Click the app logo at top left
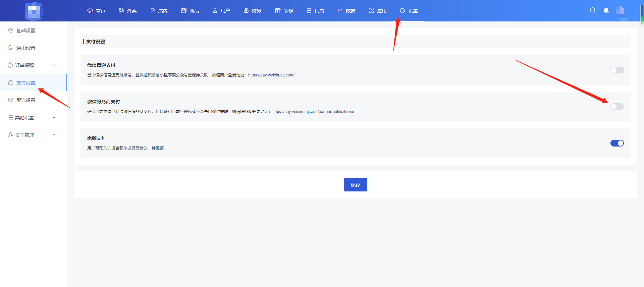 click(x=34, y=11)
